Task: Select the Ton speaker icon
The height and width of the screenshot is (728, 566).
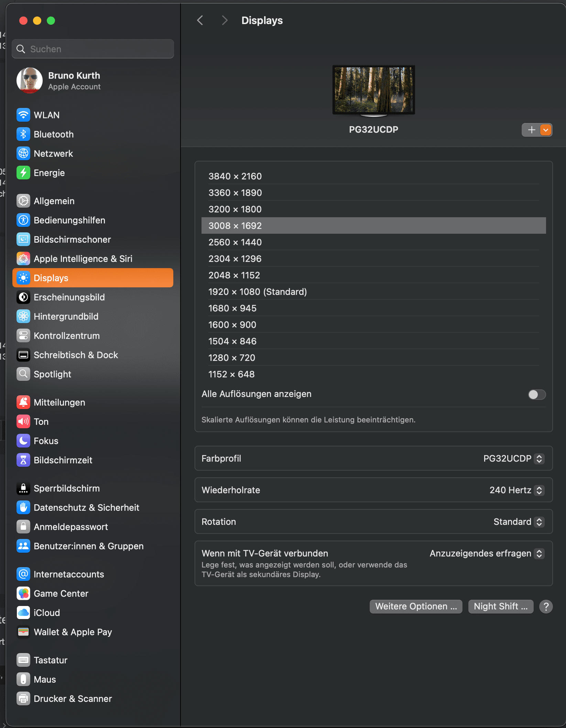Action: coord(23,421)
